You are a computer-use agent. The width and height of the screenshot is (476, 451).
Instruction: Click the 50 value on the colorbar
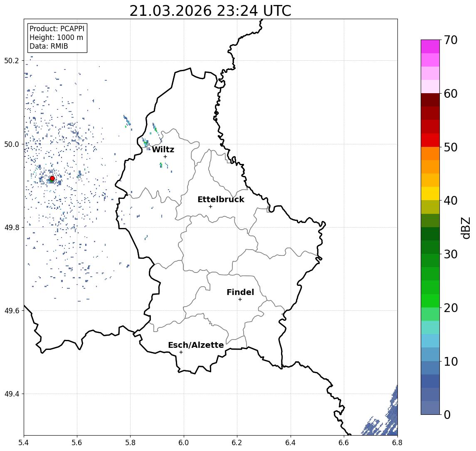(451, 147)
